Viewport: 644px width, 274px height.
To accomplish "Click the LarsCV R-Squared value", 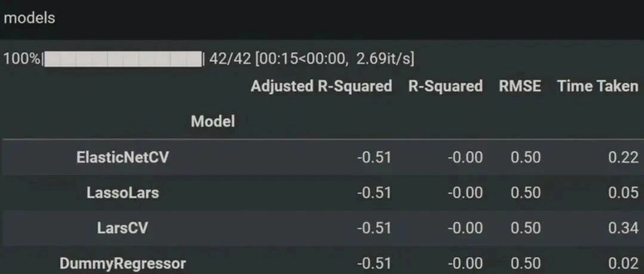I will (x=465, y=228).
